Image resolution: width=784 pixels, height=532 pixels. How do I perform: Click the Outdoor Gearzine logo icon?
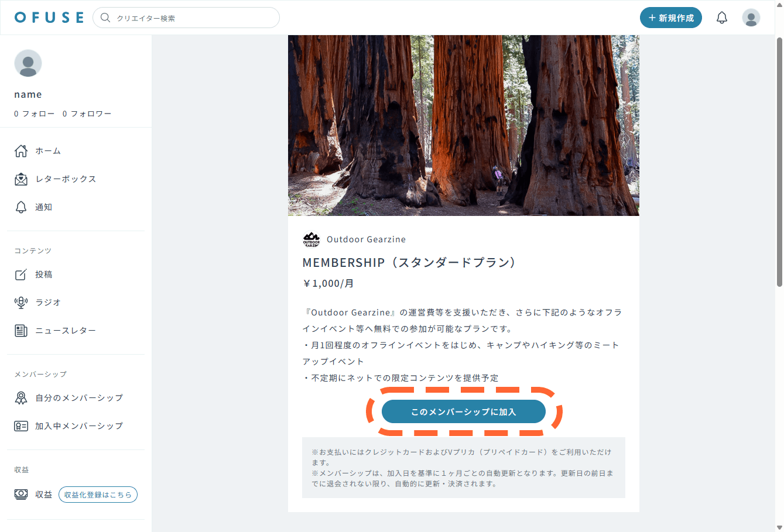coord(311,239)
